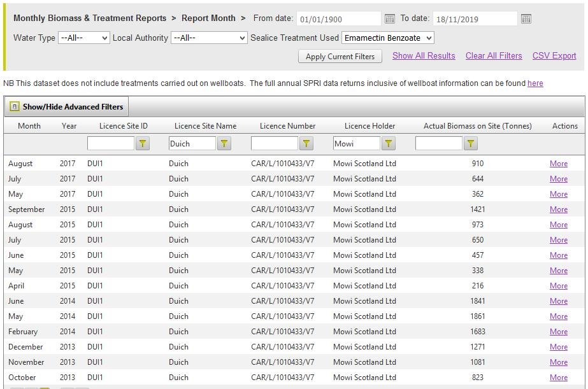Open the Local Authority dropdown
This screenshot has width=588, height=389.
click(209, 38)
